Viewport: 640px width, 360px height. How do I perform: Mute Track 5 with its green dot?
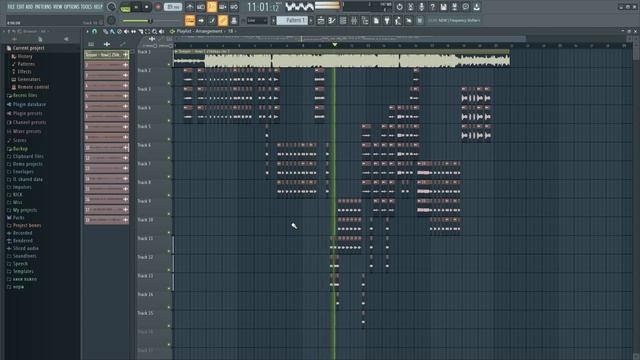(169, 139)
